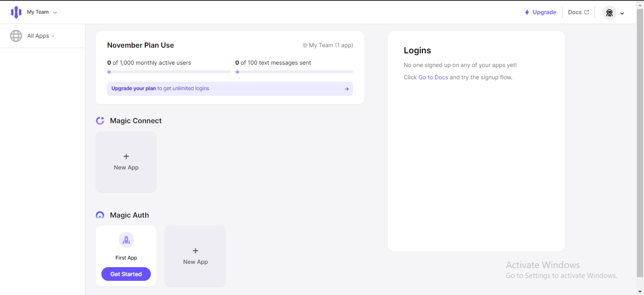Image resolution: width=644 pixels, height=295 pixels.
Task: Click the rocket icon on First App card
Action: pos(126,240)
